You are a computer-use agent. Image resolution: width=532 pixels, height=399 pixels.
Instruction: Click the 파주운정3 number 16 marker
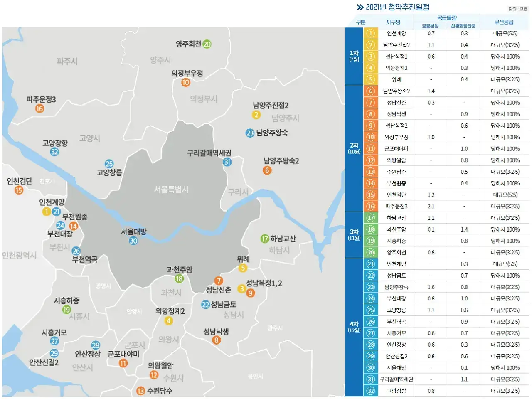pyautogui.click(x=39, y=108)
